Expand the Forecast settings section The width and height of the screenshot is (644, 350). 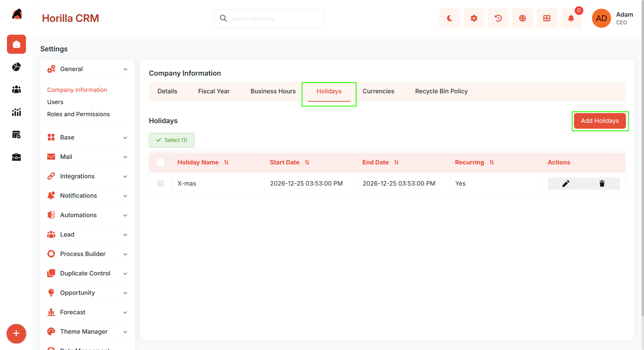[x=87, y=312]
